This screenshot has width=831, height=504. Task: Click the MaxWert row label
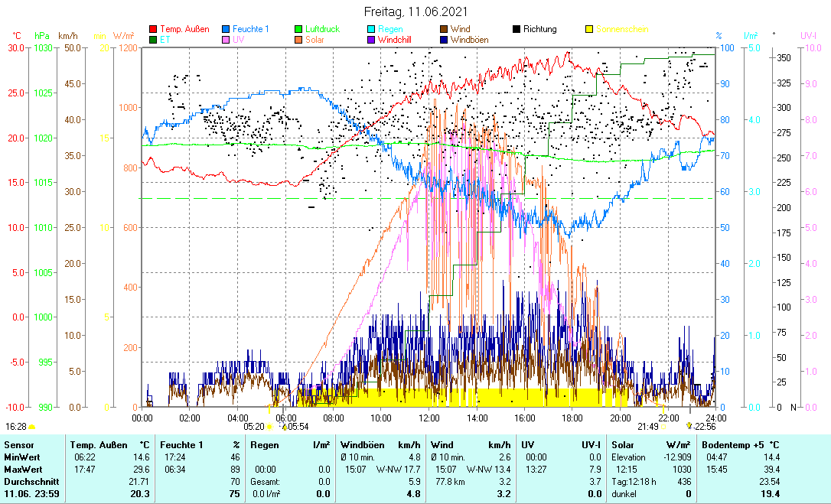[22, 469]
